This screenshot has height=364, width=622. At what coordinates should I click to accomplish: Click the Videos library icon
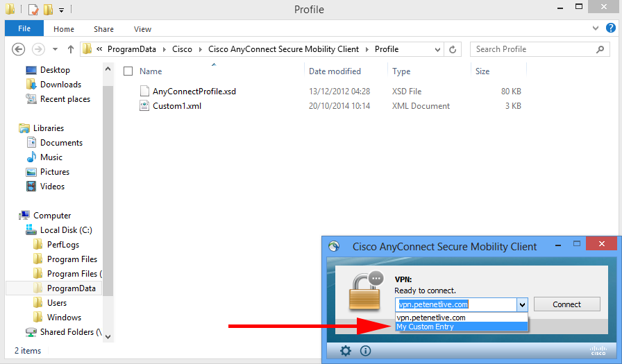click(31, 186)
